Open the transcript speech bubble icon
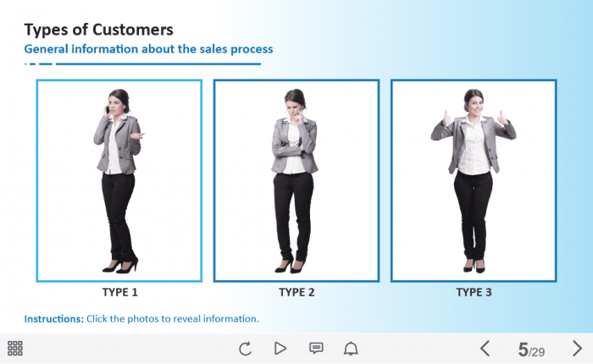593x364 pixels. (x=316, y=348)
